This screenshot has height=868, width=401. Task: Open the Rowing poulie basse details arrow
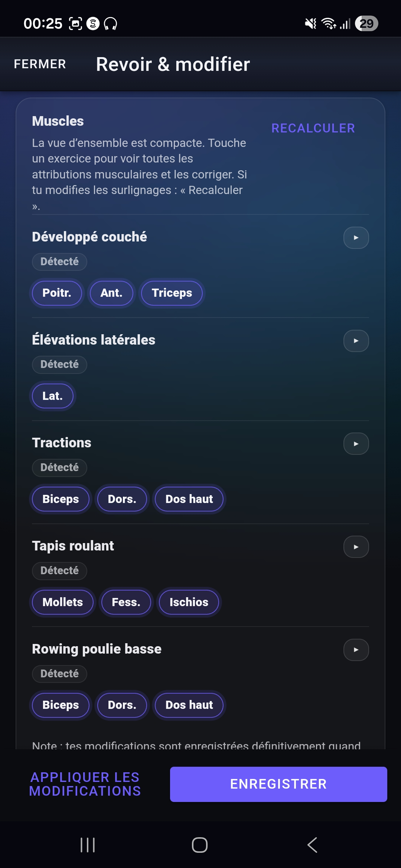point(356,650)
